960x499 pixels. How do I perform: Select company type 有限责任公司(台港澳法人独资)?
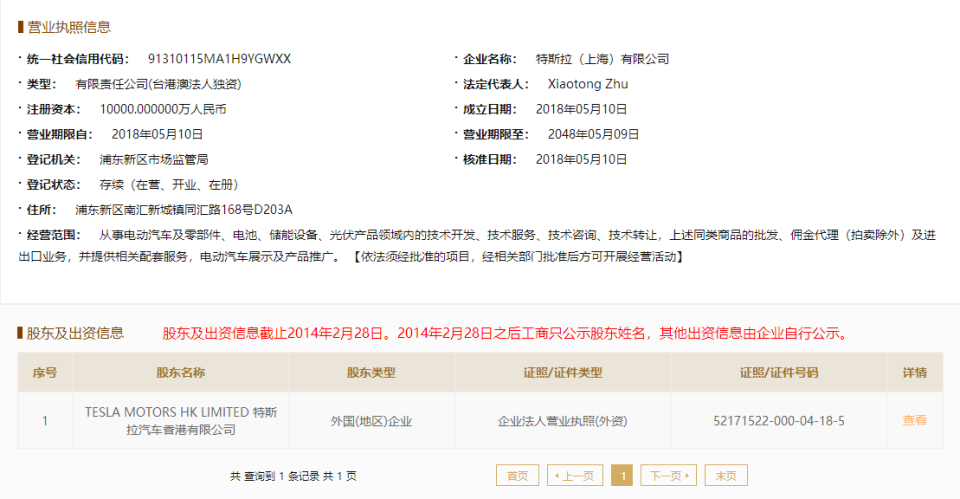coord(158,84)
